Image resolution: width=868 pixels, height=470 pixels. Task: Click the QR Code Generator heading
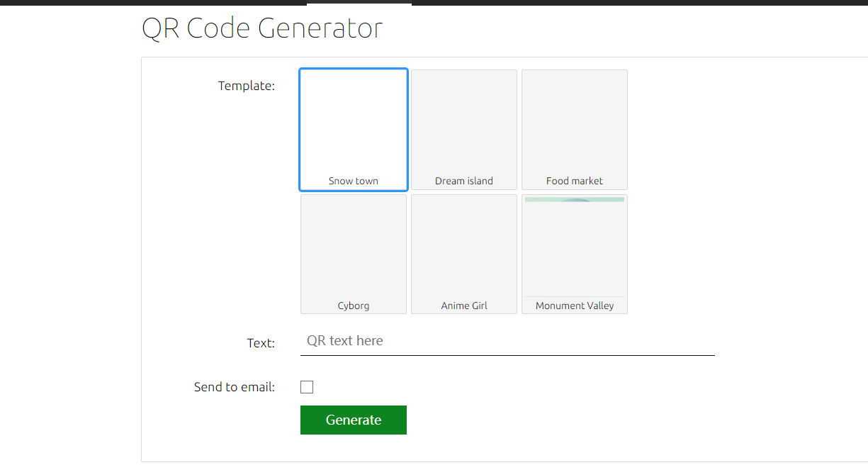[x=262, y=28]
